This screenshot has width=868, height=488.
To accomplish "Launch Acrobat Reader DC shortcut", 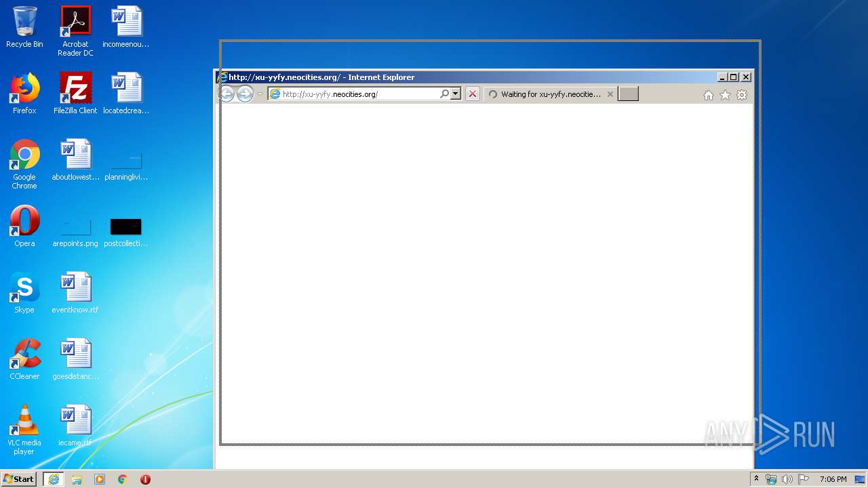I will click(x=75, y=31).
